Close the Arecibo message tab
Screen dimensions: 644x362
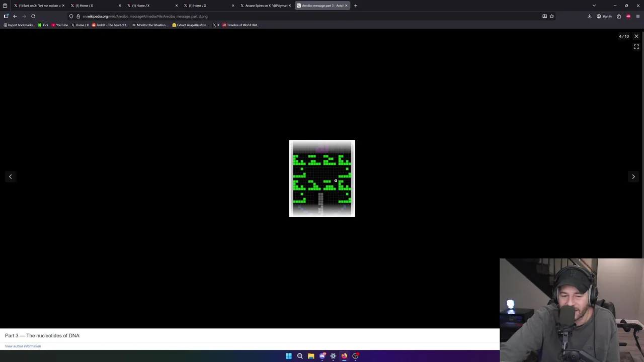[346, 6]
